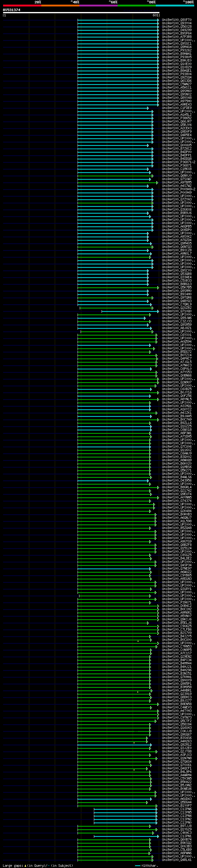Open hit UniRef100_Q56X28
Image resolution: width=197 pixels, height=868 pixels.
point(176,26)
